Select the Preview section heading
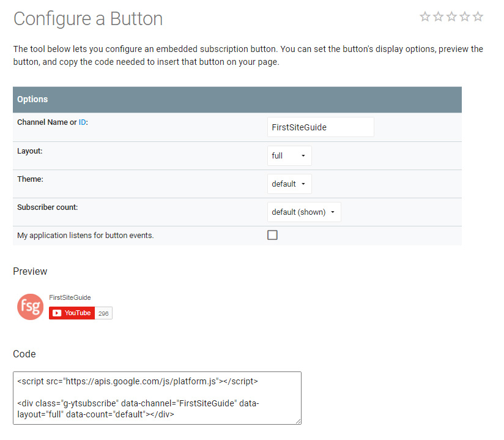Viewport: 504px width, 440px height. click(29, 271)
